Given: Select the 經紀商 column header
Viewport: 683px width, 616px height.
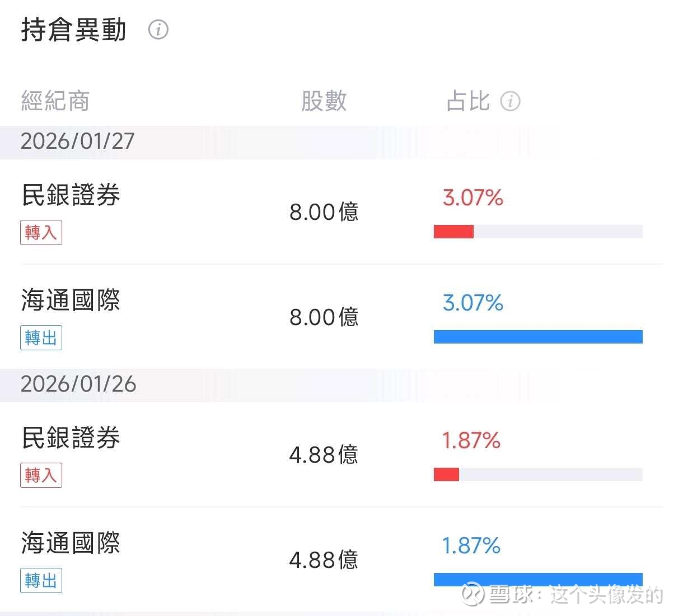Looking at the screenshot, I should [55, 101].
